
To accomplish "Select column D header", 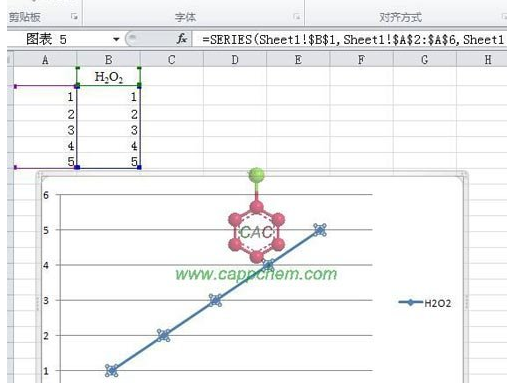I will (x=235, y=60).
